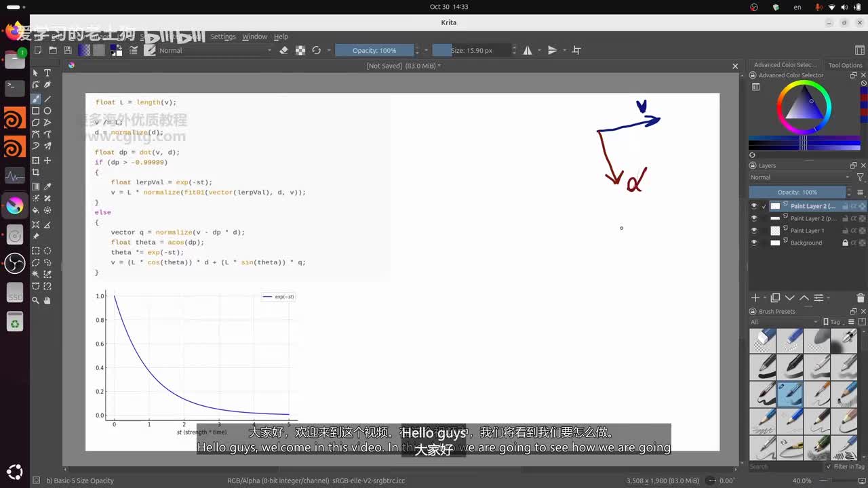Toggle horizontal mirror tool
Image resolution: width=868 pixels, height=488 pixels.
[528, 50]
